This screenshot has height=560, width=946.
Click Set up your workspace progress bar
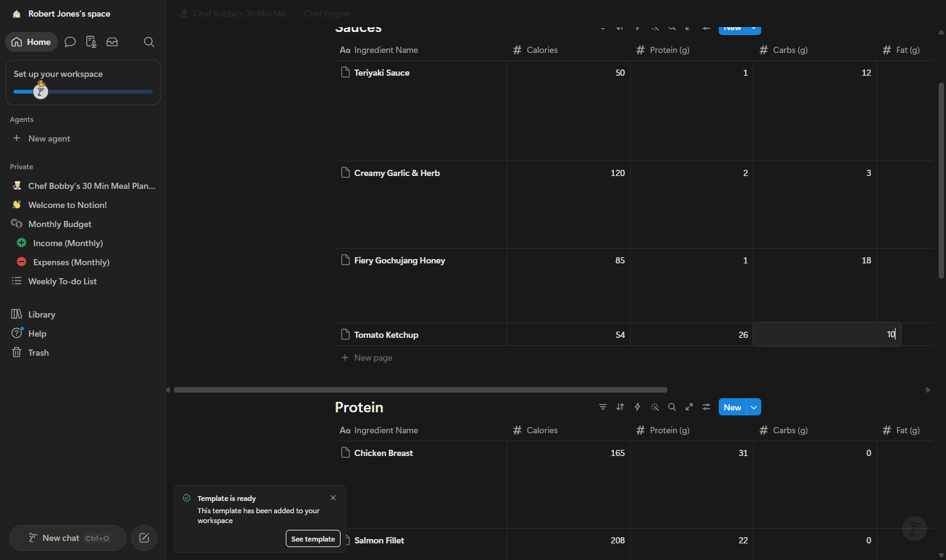(x=83, y=92)
